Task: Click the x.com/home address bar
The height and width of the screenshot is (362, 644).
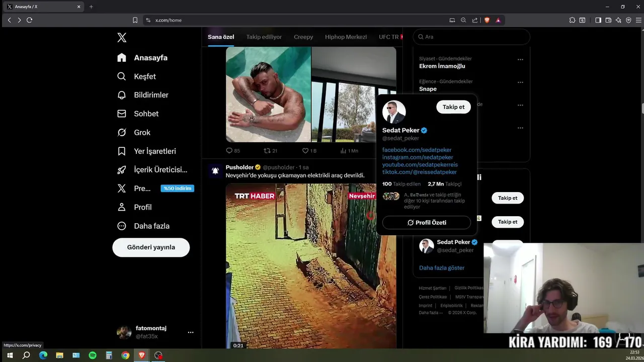Action: pyautogui.click(x=297, y=20)
